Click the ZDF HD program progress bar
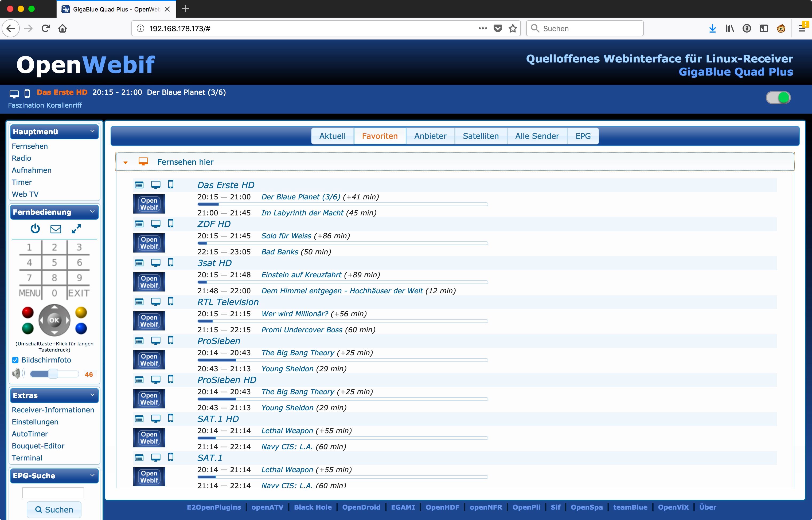 [342, 243]
